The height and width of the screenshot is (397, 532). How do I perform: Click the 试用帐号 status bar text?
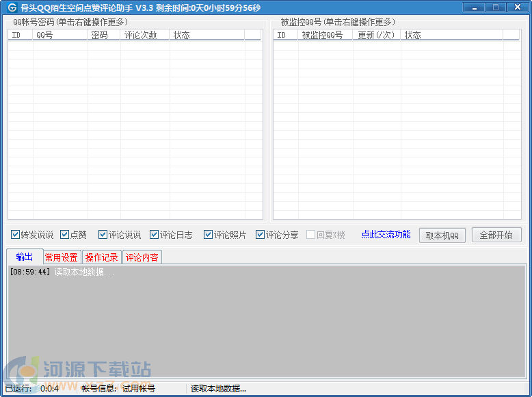click(x=138, y=389)
